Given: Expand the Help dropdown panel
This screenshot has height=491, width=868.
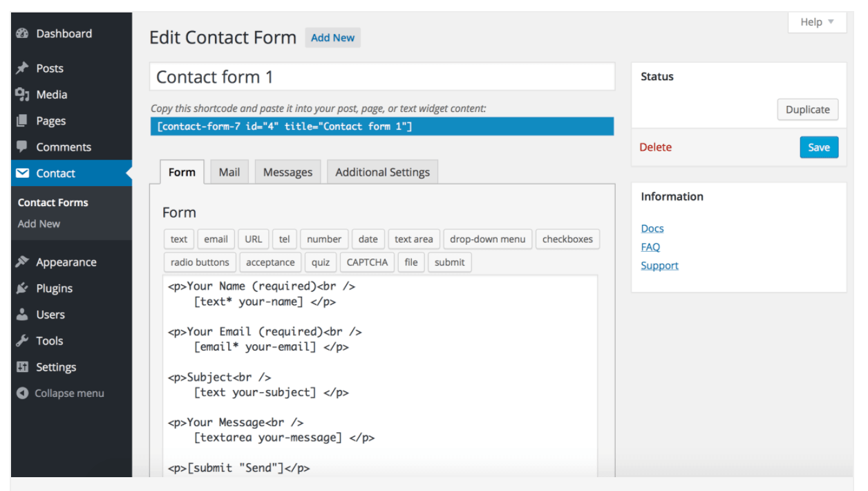Looking at the screenshot, I should (817, 22).
